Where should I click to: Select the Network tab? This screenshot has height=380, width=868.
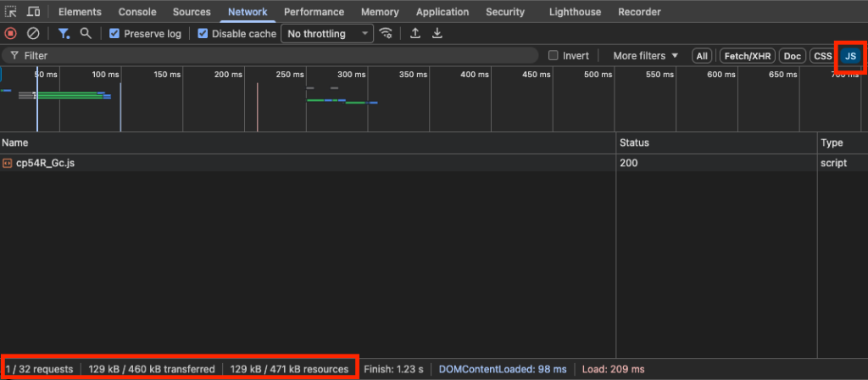coord(248,12)
